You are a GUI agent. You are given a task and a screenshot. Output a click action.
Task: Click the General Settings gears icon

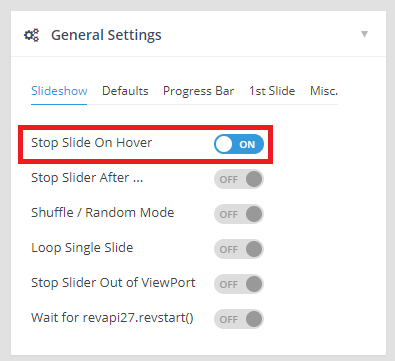point(32,35)
